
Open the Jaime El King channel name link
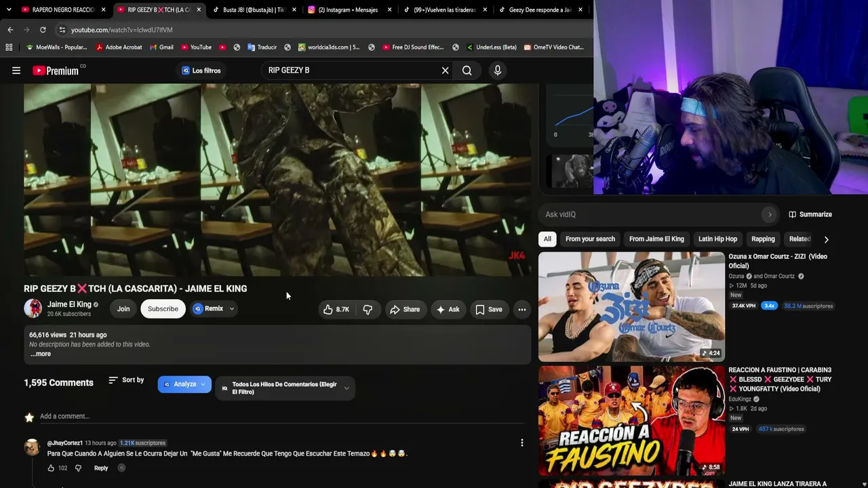point(69,304)
